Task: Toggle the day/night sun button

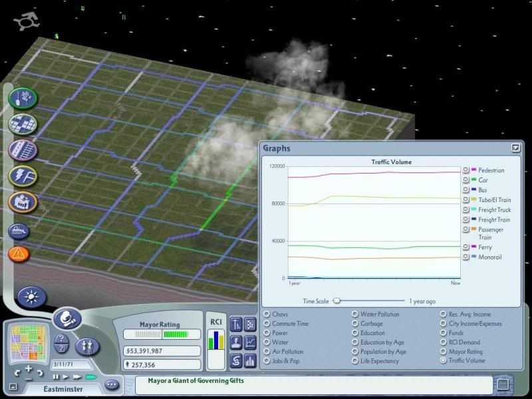Action: pyautogui.click(x=31, y=297)
